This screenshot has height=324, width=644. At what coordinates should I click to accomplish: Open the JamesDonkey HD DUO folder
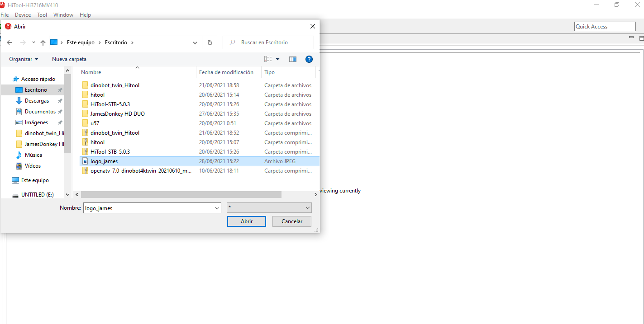point(117,114)
